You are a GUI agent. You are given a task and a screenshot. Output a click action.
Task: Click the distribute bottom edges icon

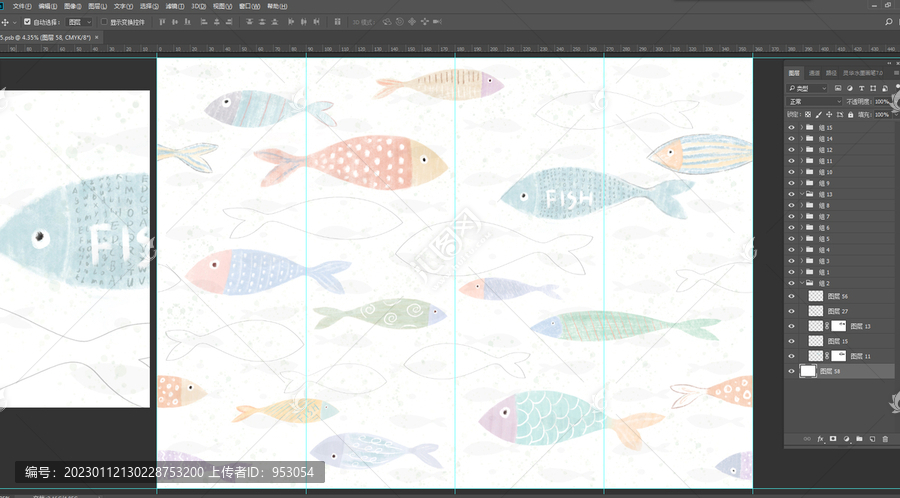(275, 22)
